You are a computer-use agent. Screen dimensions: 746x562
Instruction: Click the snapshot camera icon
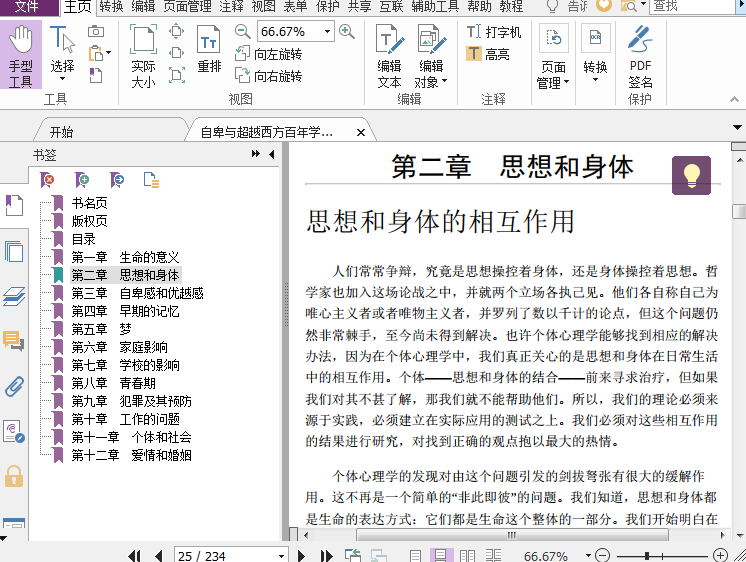(x=96, y=32)
